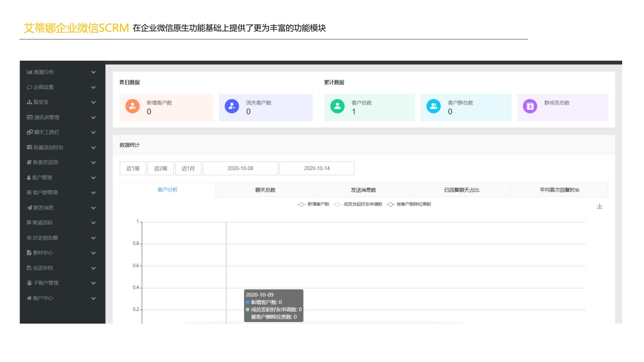Image resolution: width=644 pixels, height=362 pixels.
Task: Click the end date field 2020-10-14
Action: coord(317,168)
